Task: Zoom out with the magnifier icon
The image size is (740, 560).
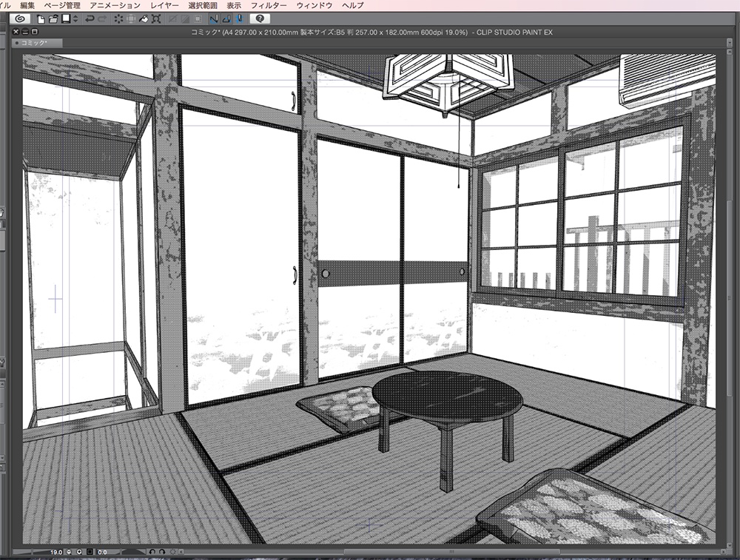Action: pyautogui.click(x=69, y=552)
